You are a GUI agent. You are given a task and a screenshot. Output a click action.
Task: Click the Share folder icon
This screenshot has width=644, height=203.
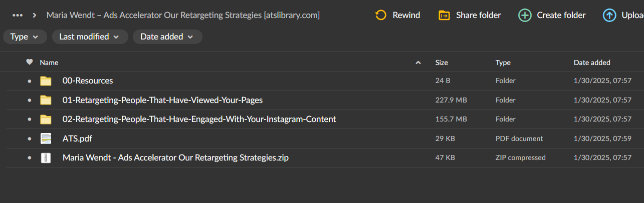click(444, 15)
